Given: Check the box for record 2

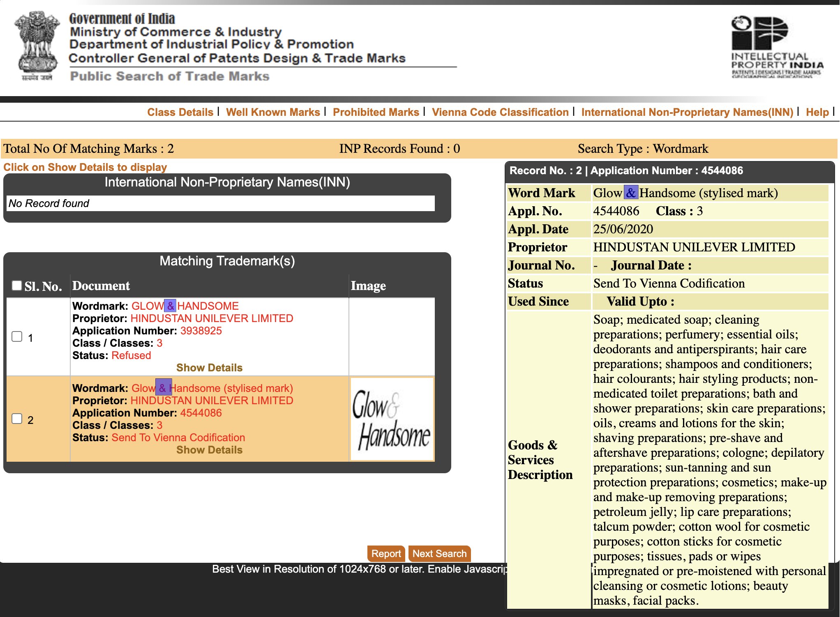Looking at the screenshot, I should pyautogui.click(x=17, y=419).
